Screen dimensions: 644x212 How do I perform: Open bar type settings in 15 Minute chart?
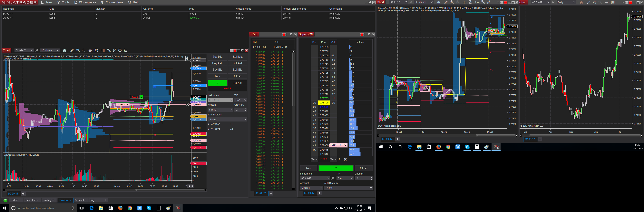[64, 50]
